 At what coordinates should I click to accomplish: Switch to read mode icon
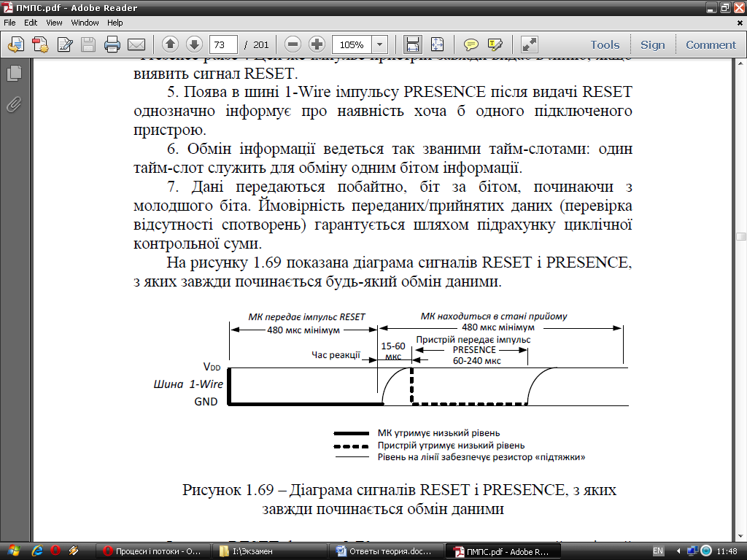[530, 44]
